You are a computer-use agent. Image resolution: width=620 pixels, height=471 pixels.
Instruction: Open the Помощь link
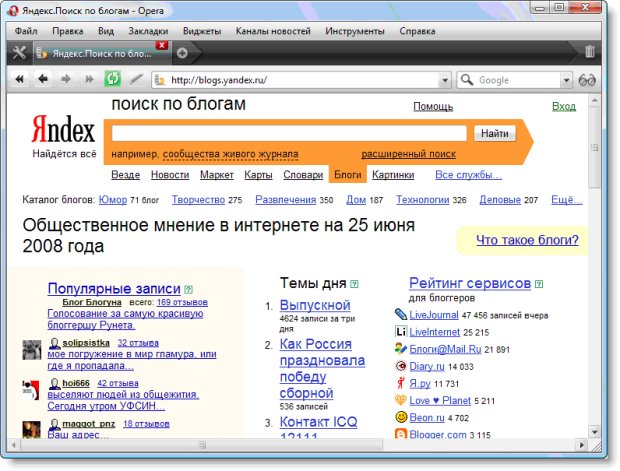[x=433, y=106]
